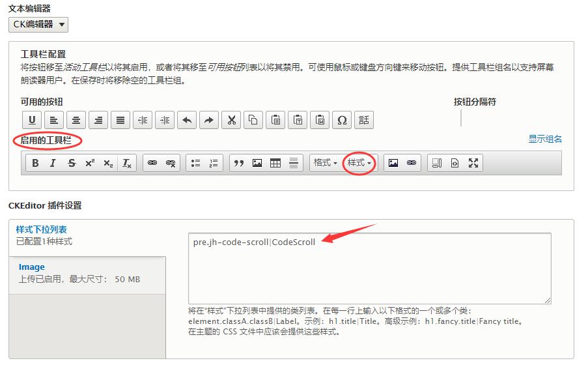Select the plain Paste clipboard button
This screenshot has height=365, width=588.
(275, 120)
